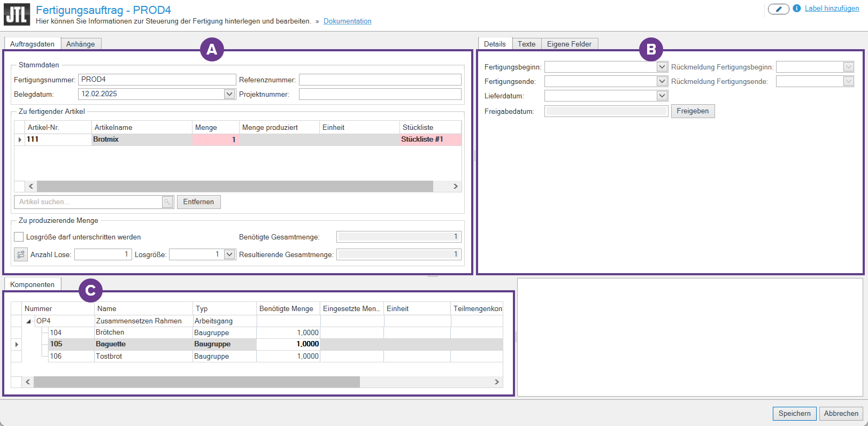Click into the Referenznummer input field

pyautogui.click(x=380, y=80)
